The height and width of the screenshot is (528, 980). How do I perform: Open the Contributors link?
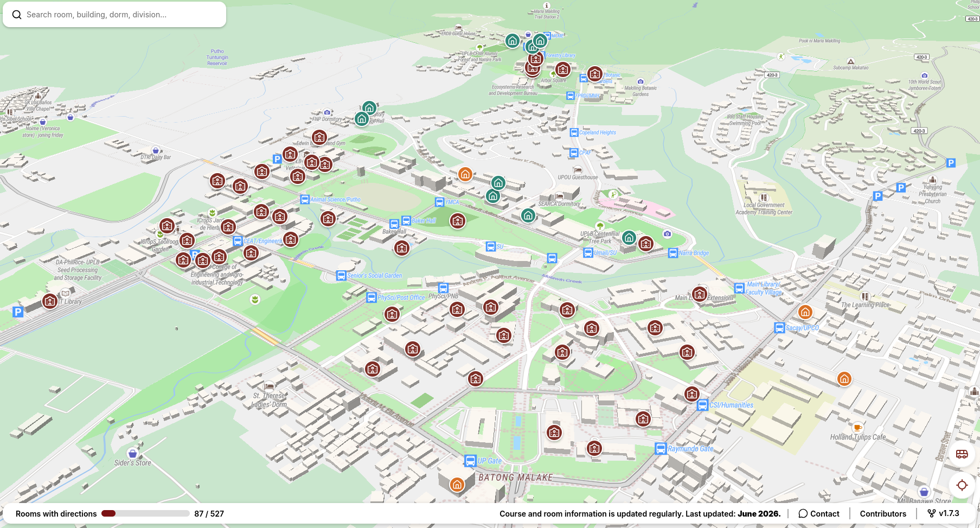(883, 513)
